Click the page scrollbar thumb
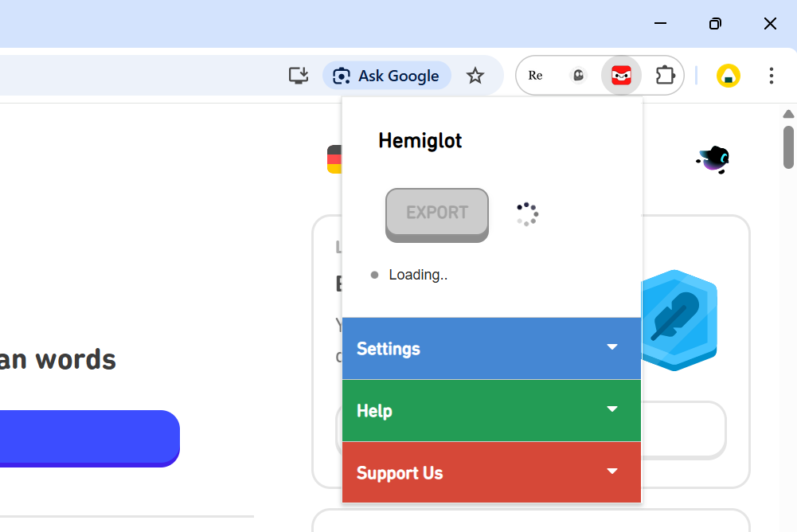Image resolution: width=797 pixels, height=532 pixels. [787, 147]
